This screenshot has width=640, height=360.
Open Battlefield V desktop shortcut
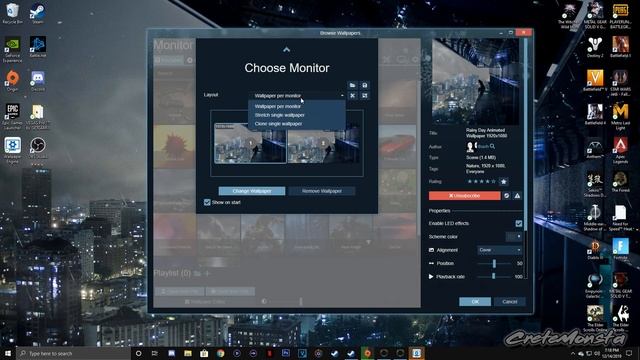pyautogui.click(x=595, y=80)
